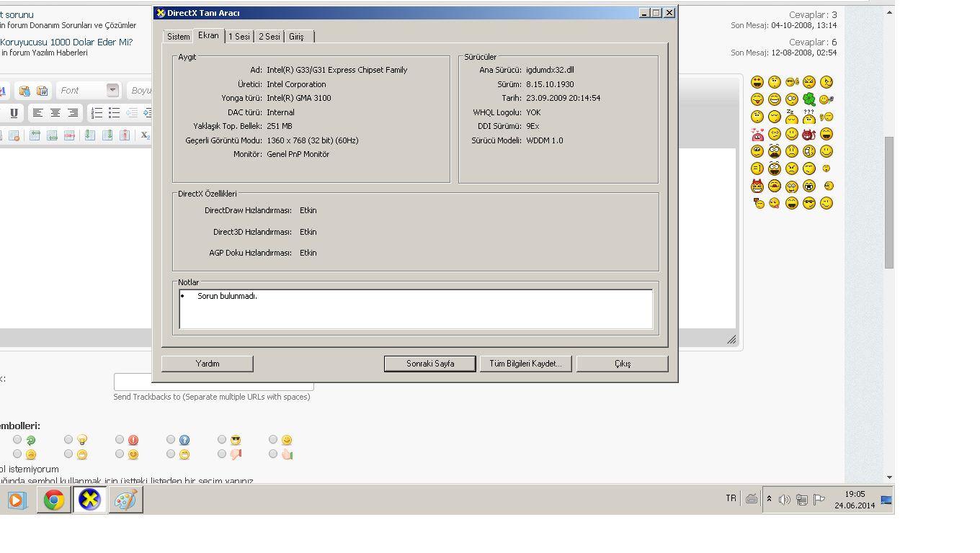
Task: Click the Paste from Word icon
Action: coord(43,91)
